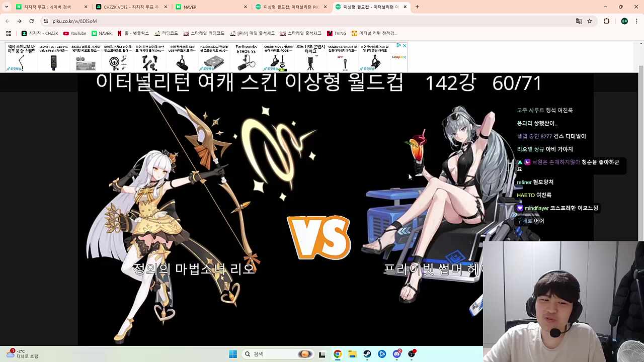Open the browser extensions menu
This screenshot has width=644, height=362.
tap(606, 21)
